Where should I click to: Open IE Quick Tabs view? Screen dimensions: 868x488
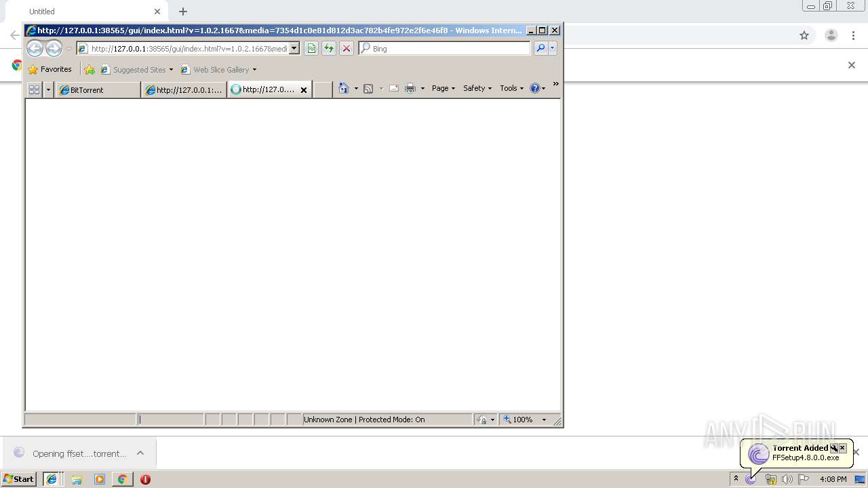coord(34,89)
